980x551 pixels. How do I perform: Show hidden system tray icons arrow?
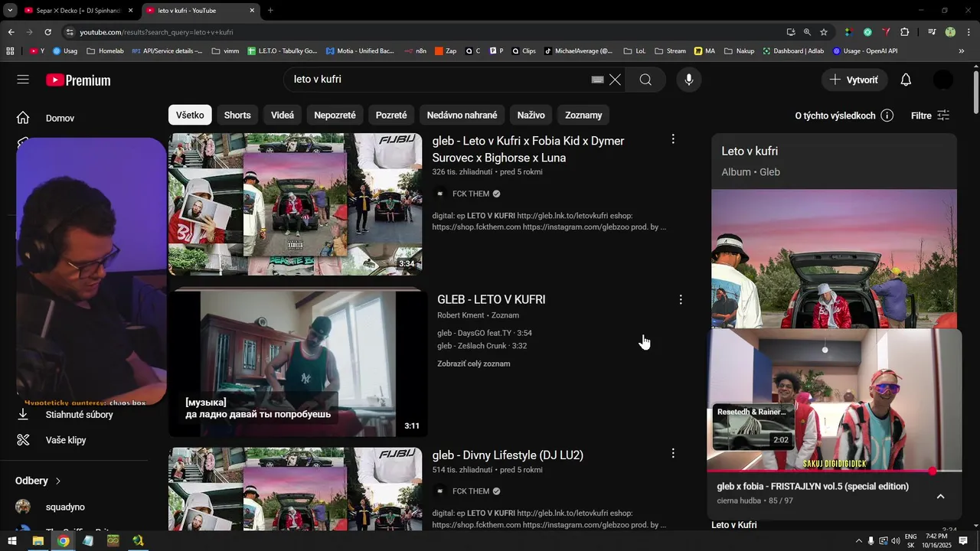point(858,541)
